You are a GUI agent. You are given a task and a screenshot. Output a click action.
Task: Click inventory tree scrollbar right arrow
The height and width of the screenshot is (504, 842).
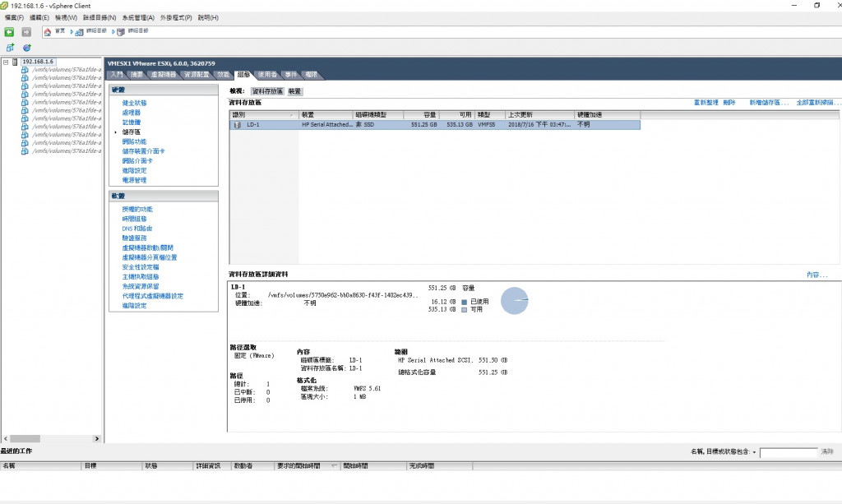97,438
